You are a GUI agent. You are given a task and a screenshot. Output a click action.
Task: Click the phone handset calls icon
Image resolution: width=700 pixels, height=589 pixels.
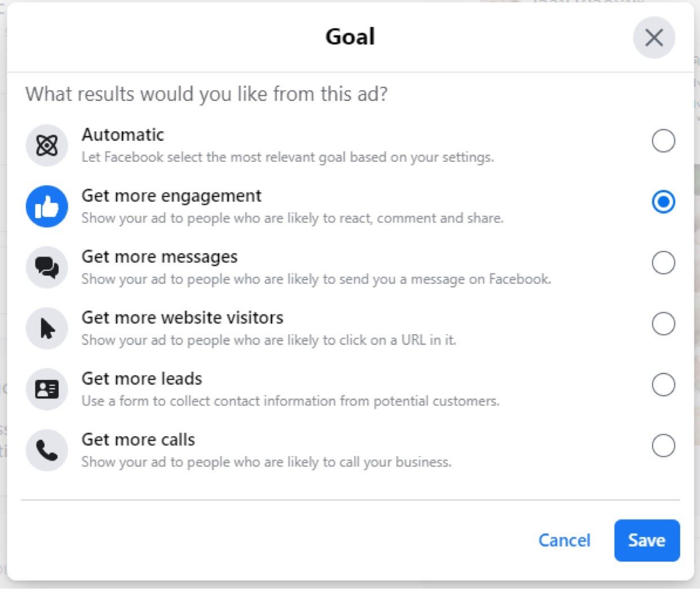(47, 450)
